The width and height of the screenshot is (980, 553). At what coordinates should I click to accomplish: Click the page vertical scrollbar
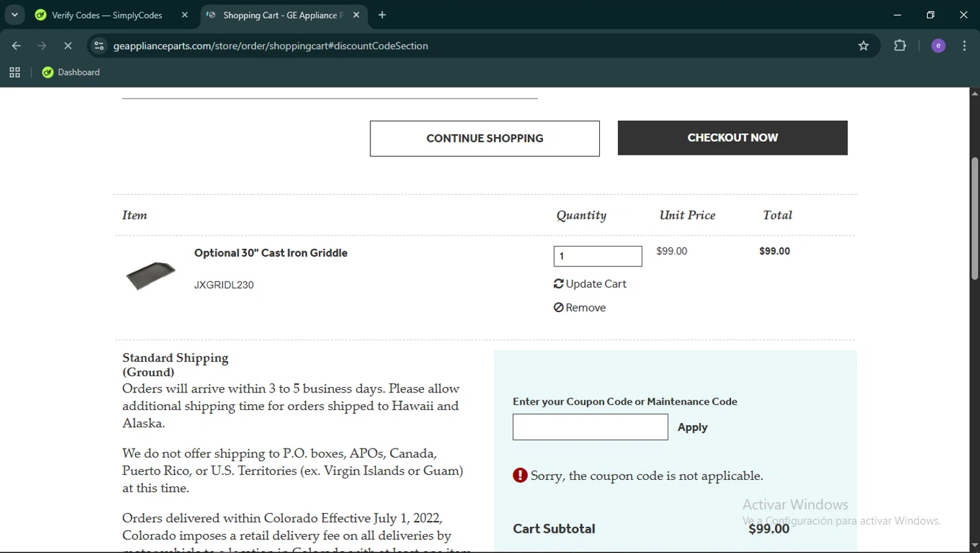974,219
